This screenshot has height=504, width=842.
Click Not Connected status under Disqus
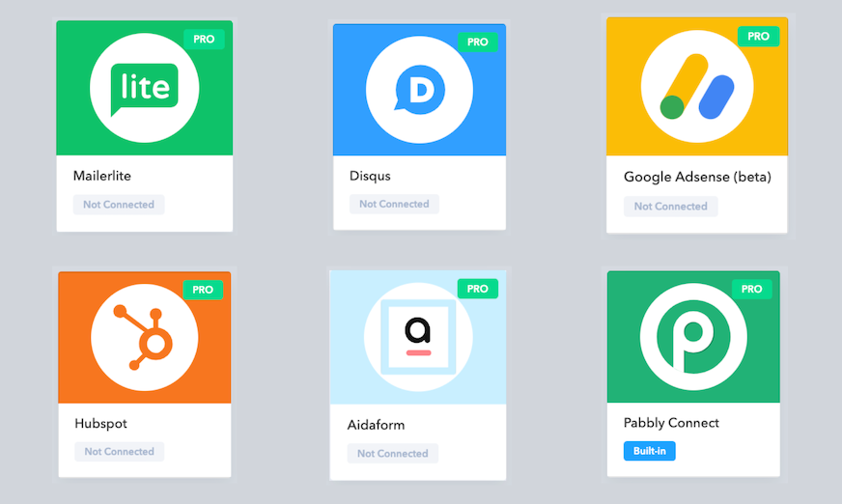pyautogui.click(x=394, y=204)
